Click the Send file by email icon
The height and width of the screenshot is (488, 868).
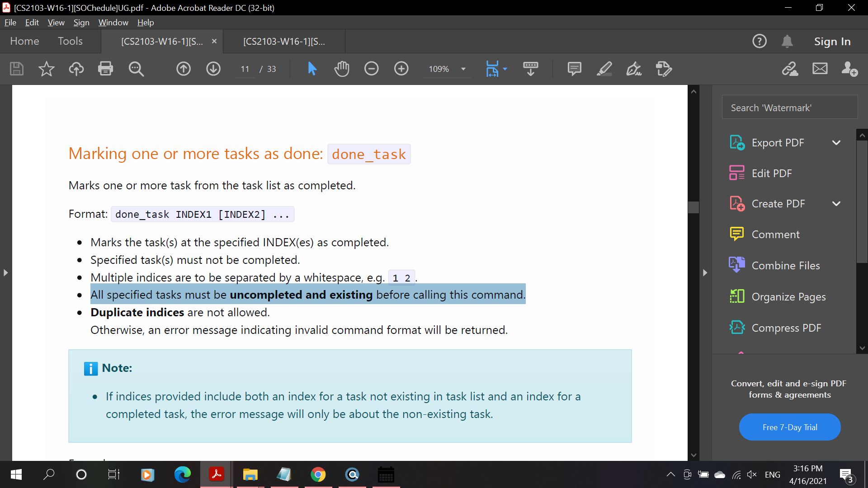820,69
